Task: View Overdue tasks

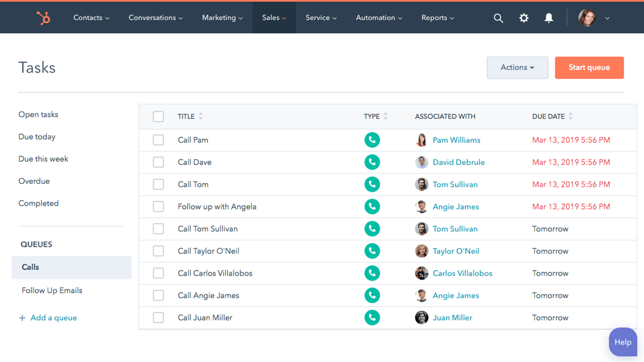Action: tap(34, 181)
